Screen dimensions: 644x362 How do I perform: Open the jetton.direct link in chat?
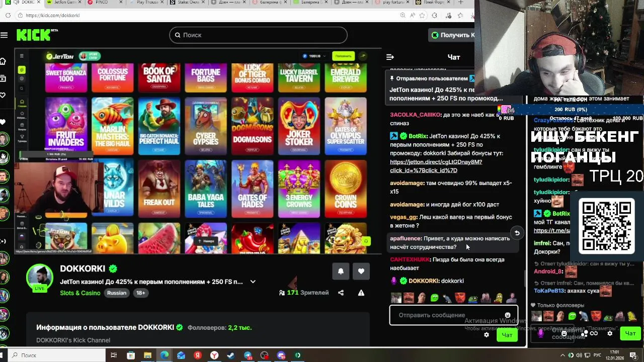click(436, 166)
